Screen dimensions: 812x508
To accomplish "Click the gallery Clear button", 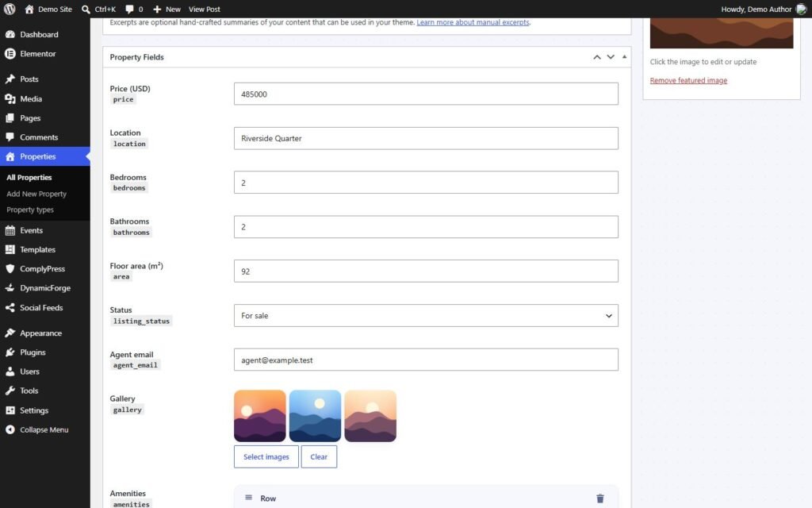I will click(x=319, y=456).
